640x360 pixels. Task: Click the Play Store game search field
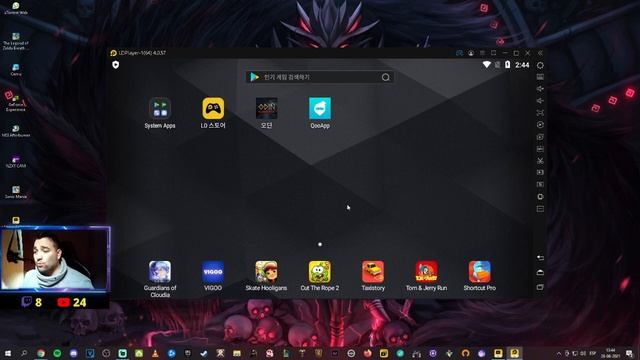320,77
